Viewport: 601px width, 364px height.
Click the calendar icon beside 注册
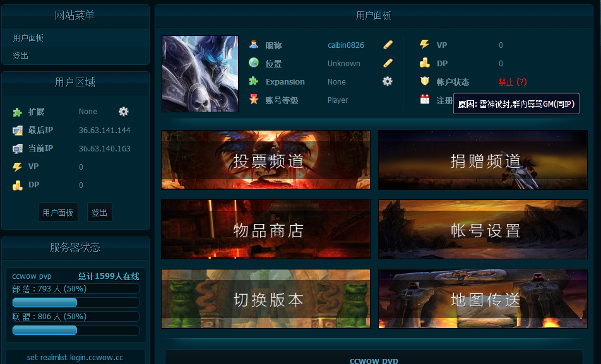pyautogui.click(x=424, y=100)
